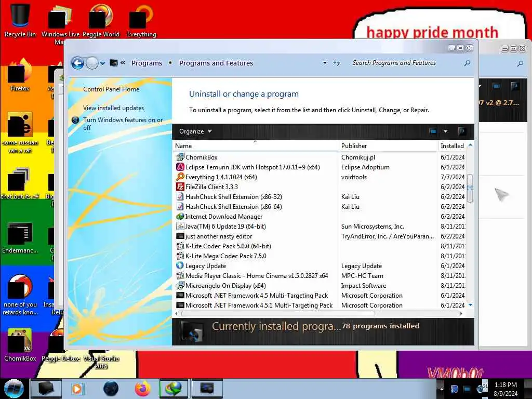The image size is (532, 399).
Task: Select K-Lite Mega Codec Pack 7.5.0
Action: (x=225, y=256)
